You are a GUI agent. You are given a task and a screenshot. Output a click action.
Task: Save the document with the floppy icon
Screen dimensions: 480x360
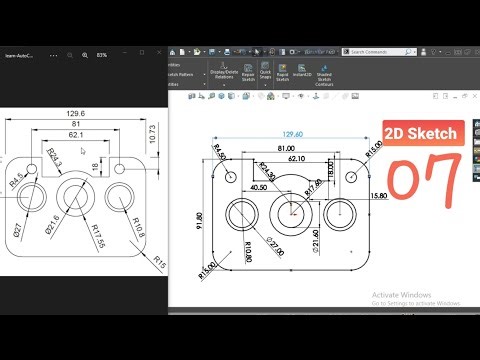pos(212,52)
